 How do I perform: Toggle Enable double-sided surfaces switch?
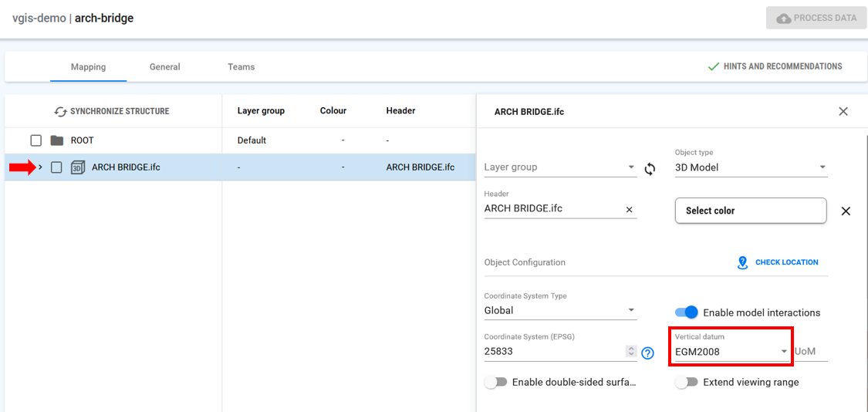coord(495,382)
